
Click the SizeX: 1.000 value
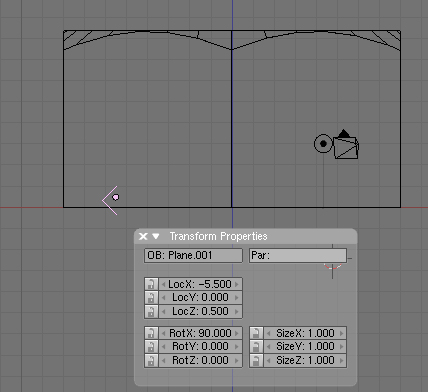tap(305, 333)
